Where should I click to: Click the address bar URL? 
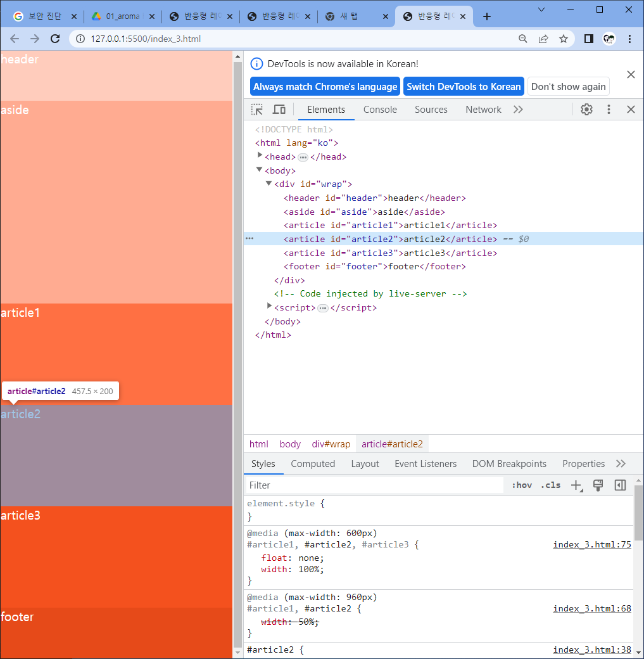tap(146, 39)
